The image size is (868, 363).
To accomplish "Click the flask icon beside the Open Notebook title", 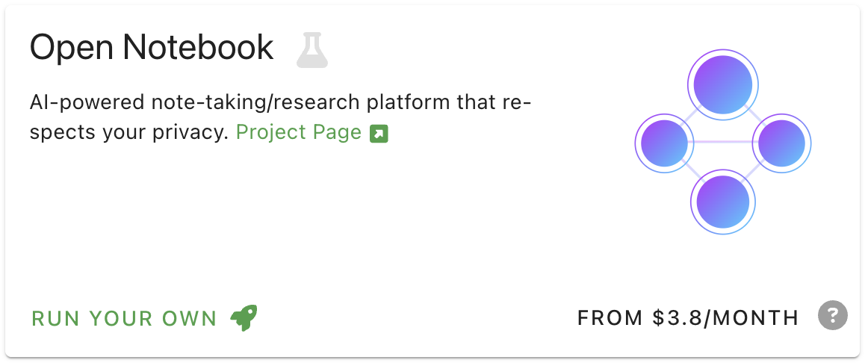I will tap(312, 50).
